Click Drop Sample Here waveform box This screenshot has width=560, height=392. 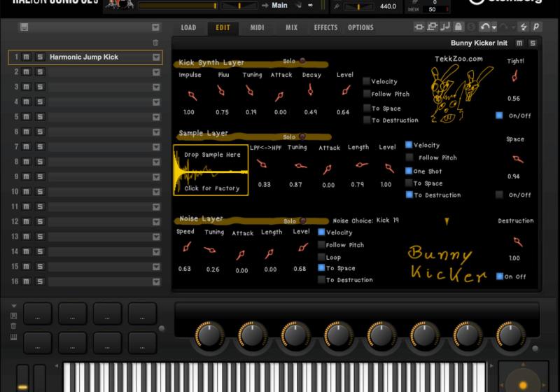pos(211,170)
